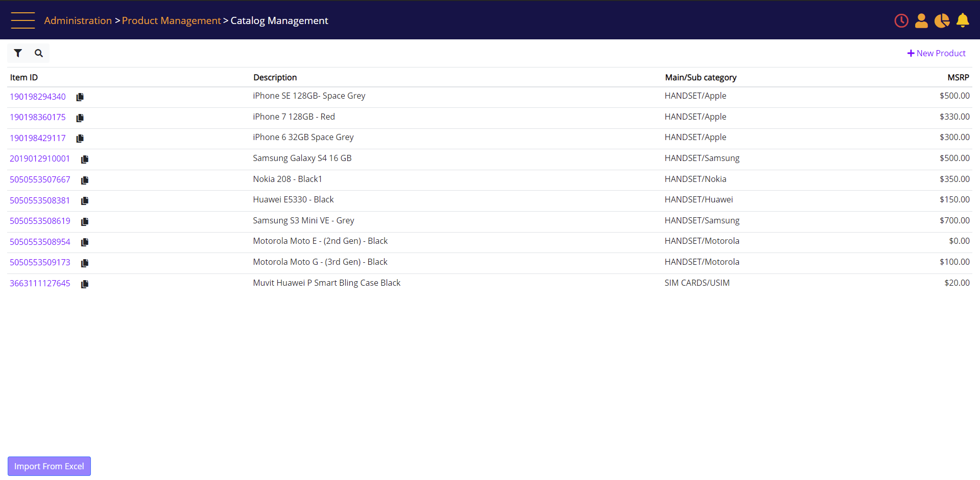
Task: Select 'Samsung S3 Mini VE - Grey' description
Action: coord(303,220)
